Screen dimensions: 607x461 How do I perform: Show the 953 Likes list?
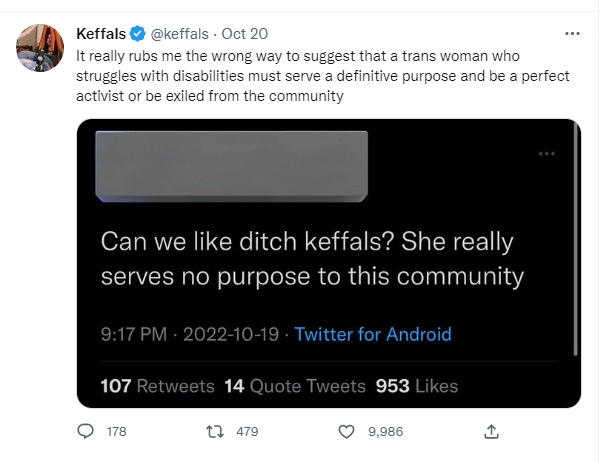pos(416,385)
